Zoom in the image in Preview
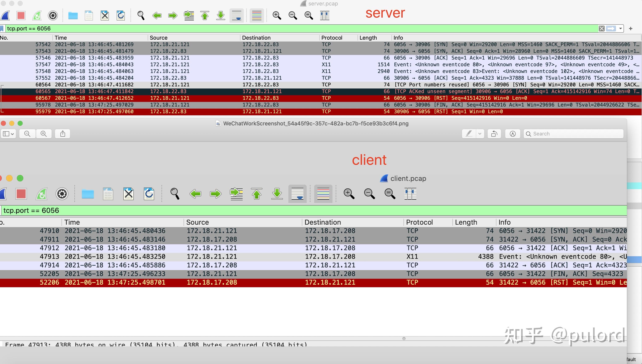This screenshot has width=642, height=364. click(x=44, y=134)
